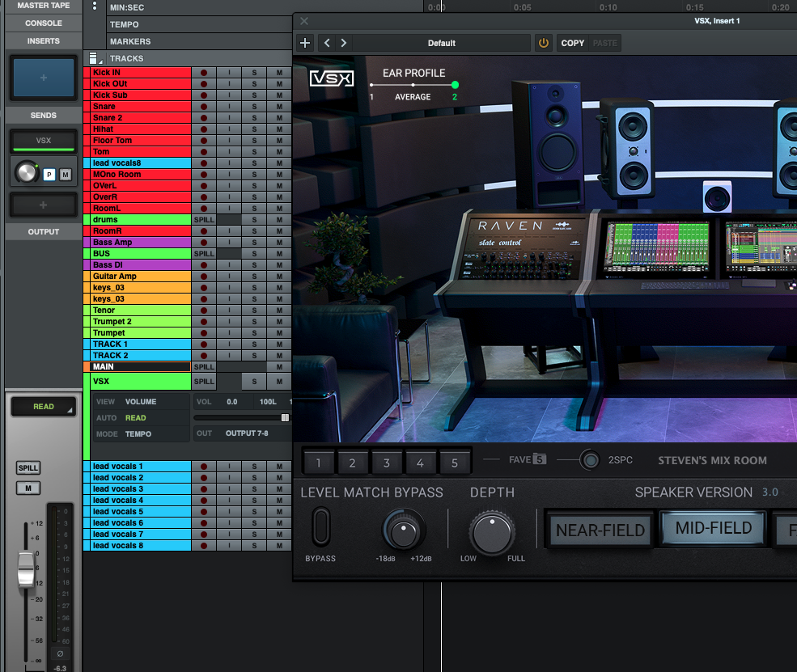Switch to the CONSOLE tab

(44, 23)
